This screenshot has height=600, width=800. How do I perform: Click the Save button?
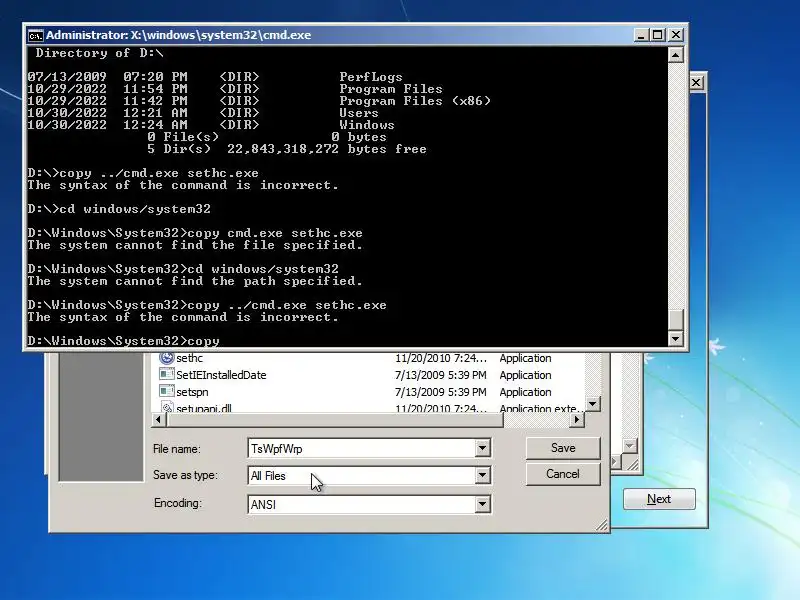[563, 448]
